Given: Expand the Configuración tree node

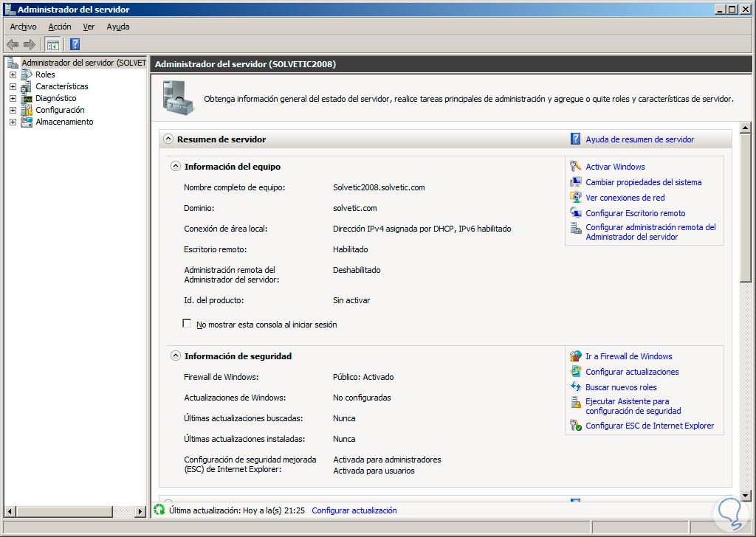Looking at the screenshot, I should click(x=13, y=111).
